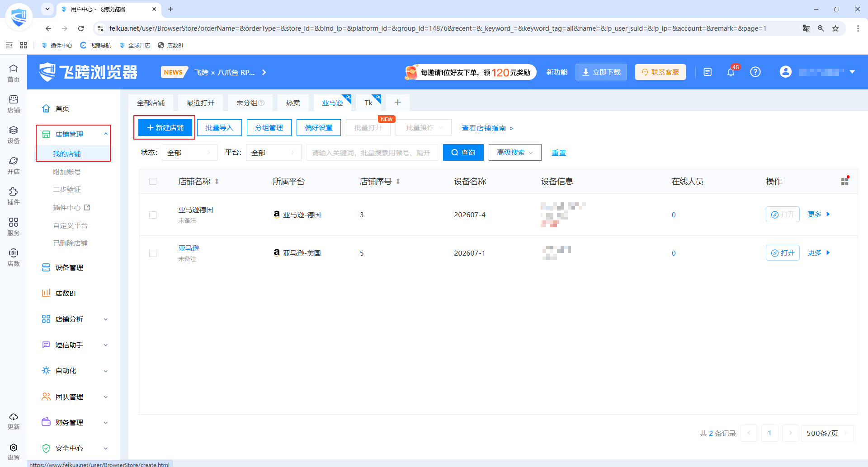This screenshot has height=467, width=868.
Task: Open the browser three-dot menu
Action: pos(858,28)
